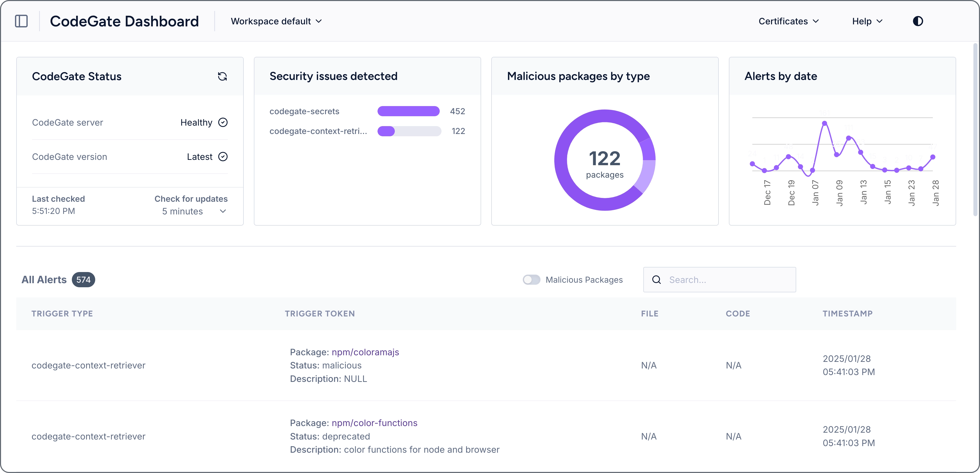Click the Healthy status check icon
980x473 pixels.
[223, 122]
